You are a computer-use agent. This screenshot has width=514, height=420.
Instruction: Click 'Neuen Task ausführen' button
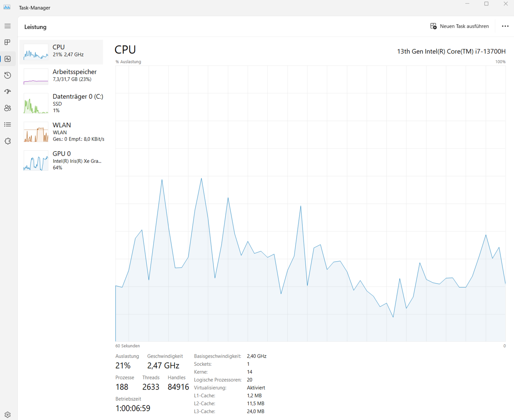tap(459, 26)
